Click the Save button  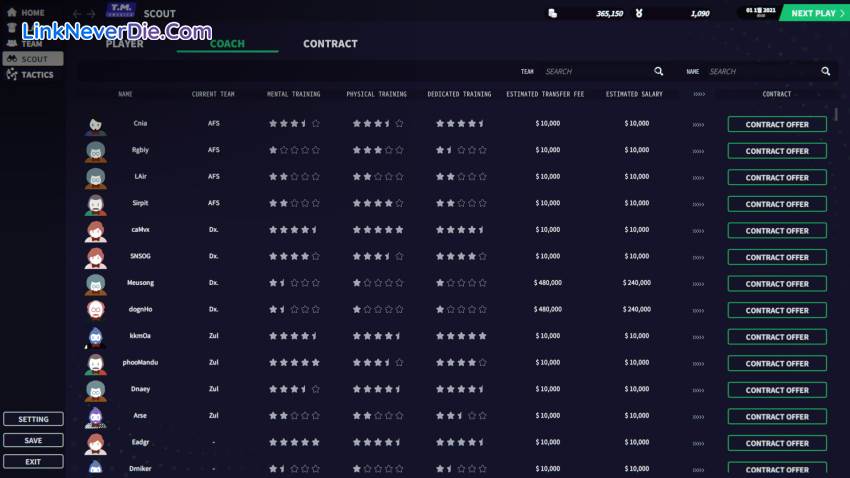33,440
